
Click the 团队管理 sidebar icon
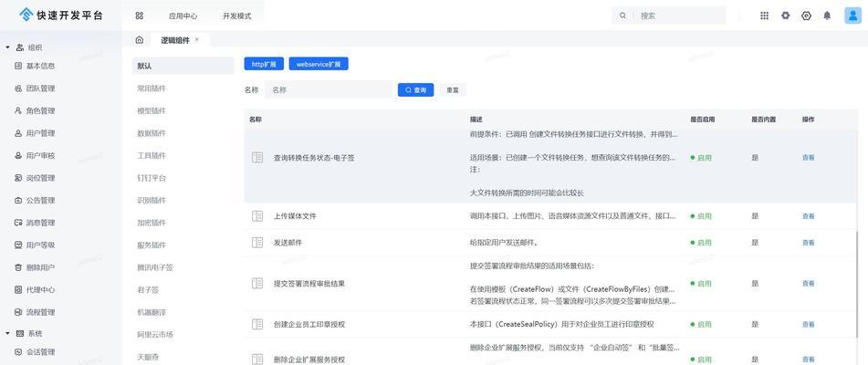pyautogui.click(x=18, y=89)
